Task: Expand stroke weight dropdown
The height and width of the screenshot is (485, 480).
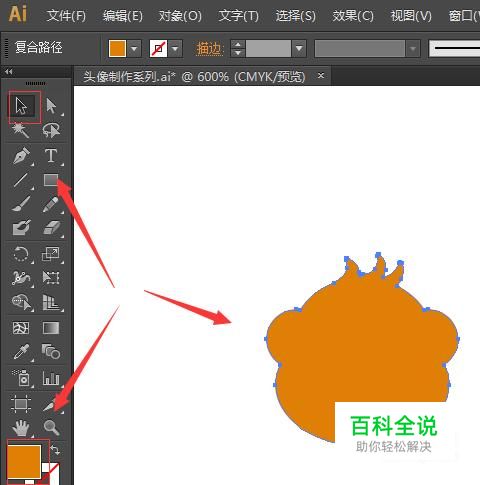Action: click(299, 49)
